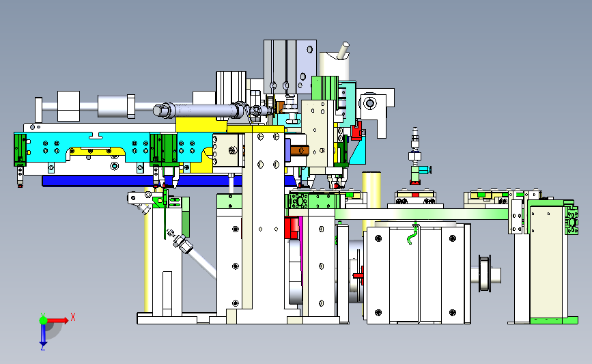Select the brown block near the center column
The height and width of the screenshot is (364, 592).
tap(299, 151)
